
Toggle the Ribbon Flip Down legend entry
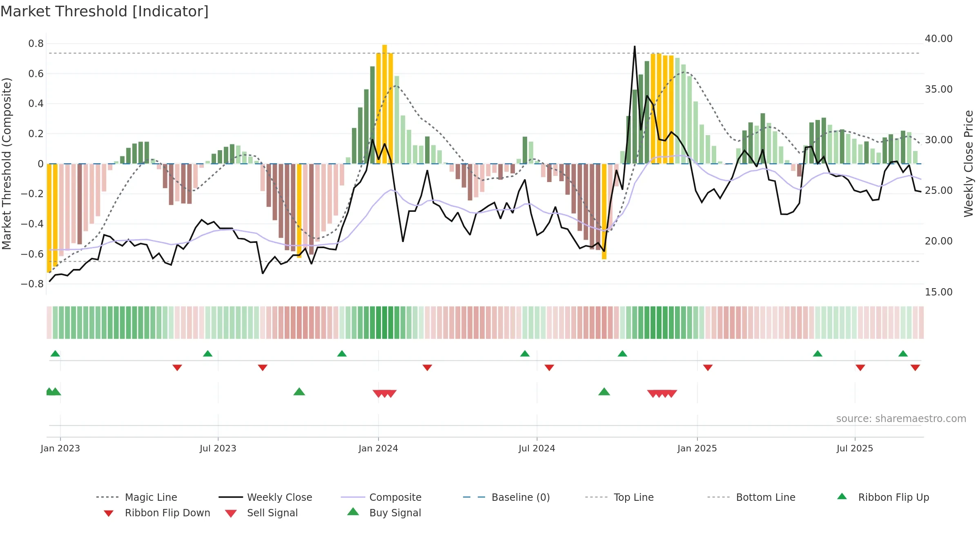point(156,513)
